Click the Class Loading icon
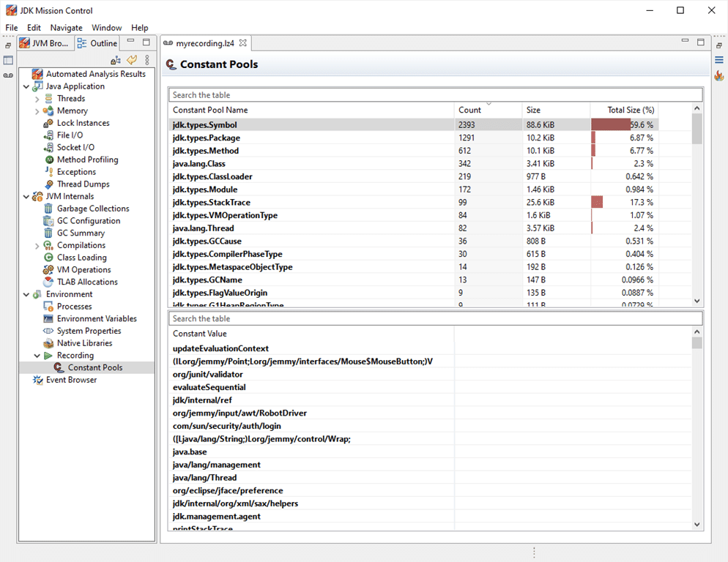 (48, 258)
